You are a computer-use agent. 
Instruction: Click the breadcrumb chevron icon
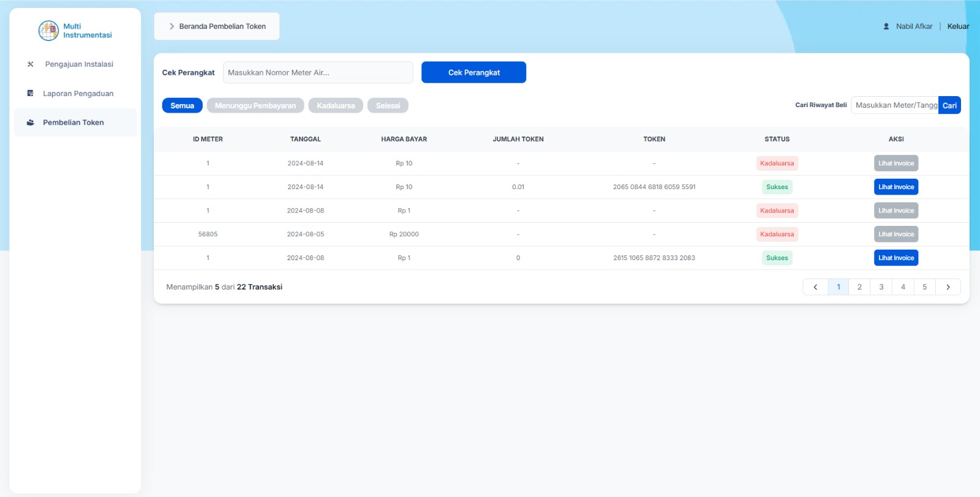[x=171, y=26]
